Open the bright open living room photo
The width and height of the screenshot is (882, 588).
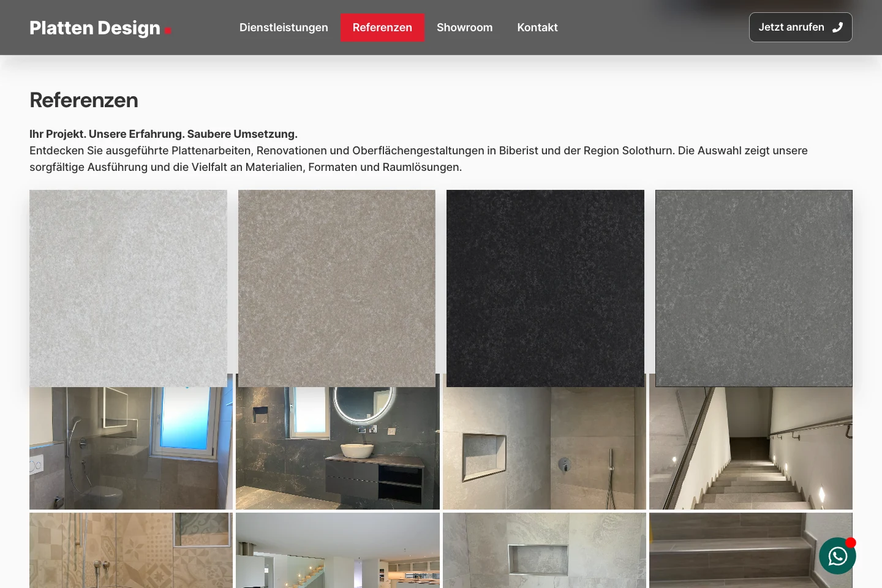337,551
